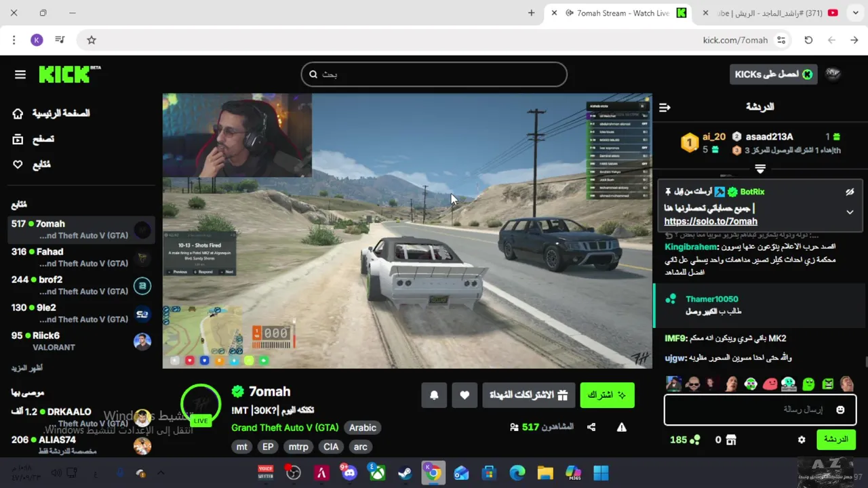The image size is (868, 488).
Task: Insert the red blob emote
Action: pos(770,384)
